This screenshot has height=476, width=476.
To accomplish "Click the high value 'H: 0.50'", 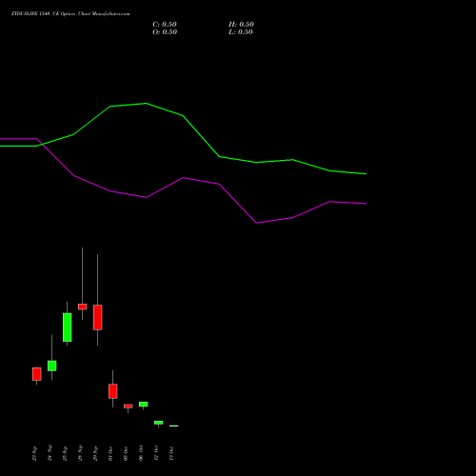I will 241,25.
